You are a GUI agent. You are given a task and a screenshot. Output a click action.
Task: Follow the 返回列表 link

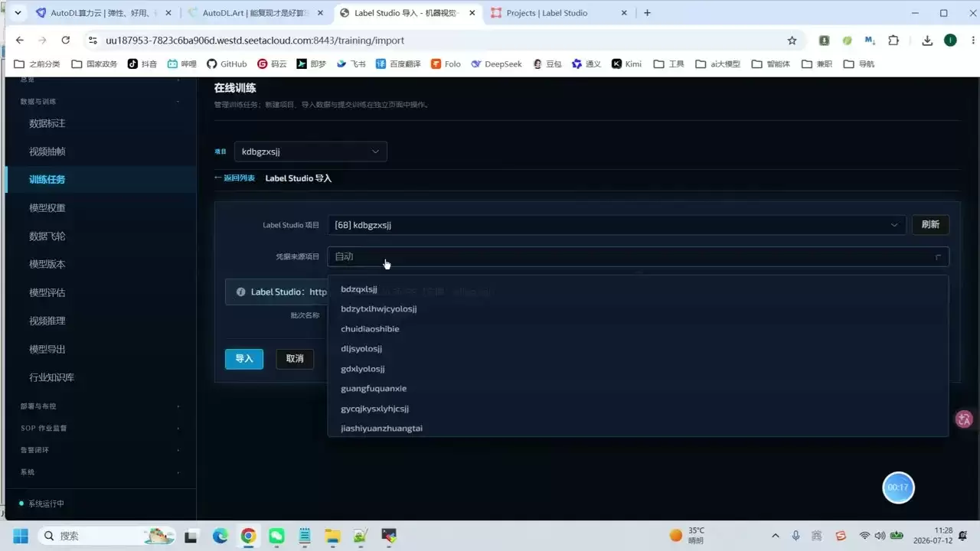[234, 178]
